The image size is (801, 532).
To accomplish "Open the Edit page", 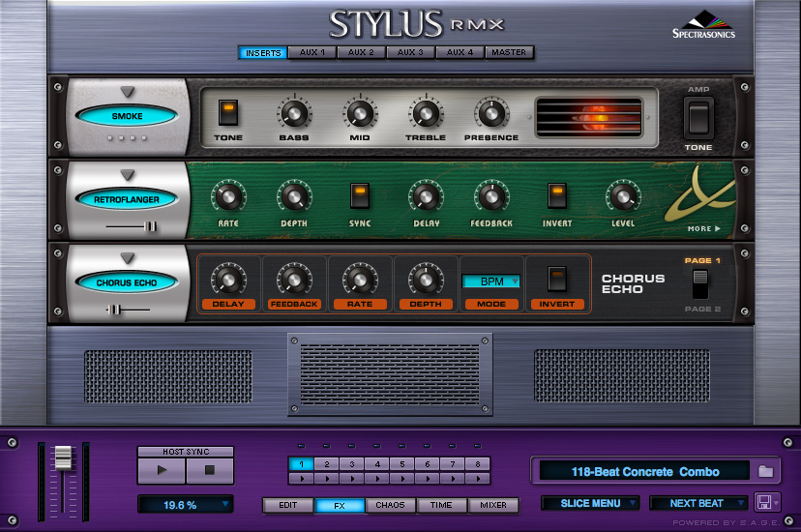I will coord(287,505).
